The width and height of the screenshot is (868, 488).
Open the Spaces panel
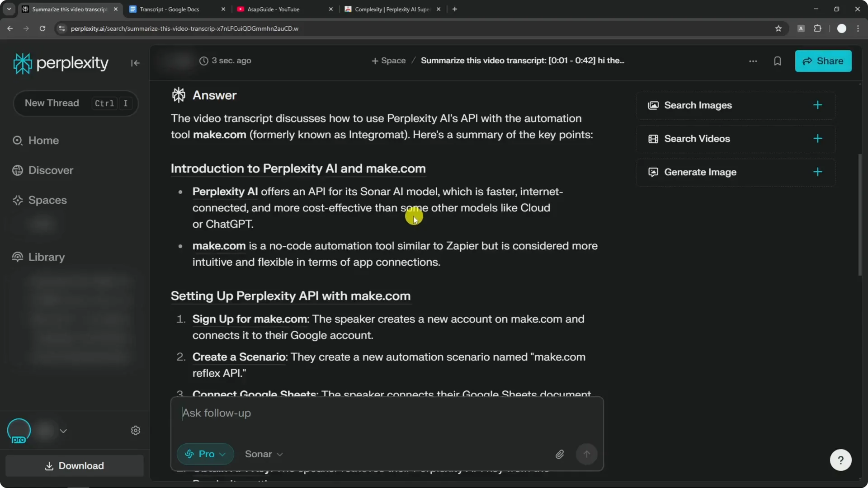point(48,200)
